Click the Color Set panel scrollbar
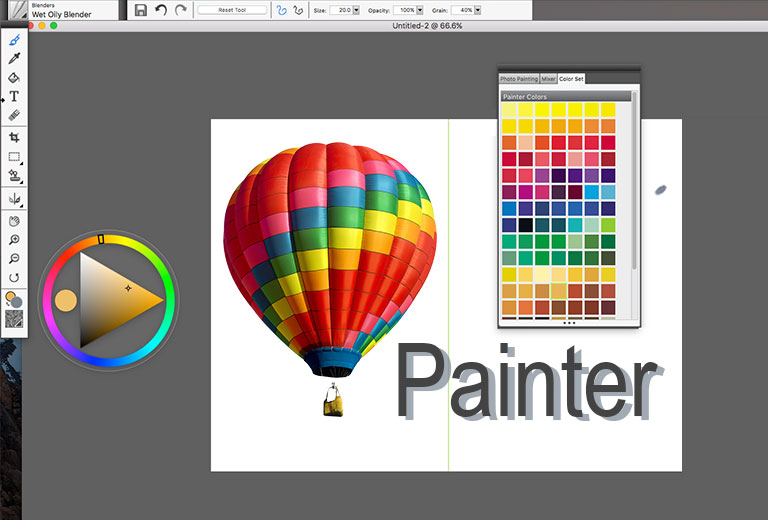 (x=634, y=180)
